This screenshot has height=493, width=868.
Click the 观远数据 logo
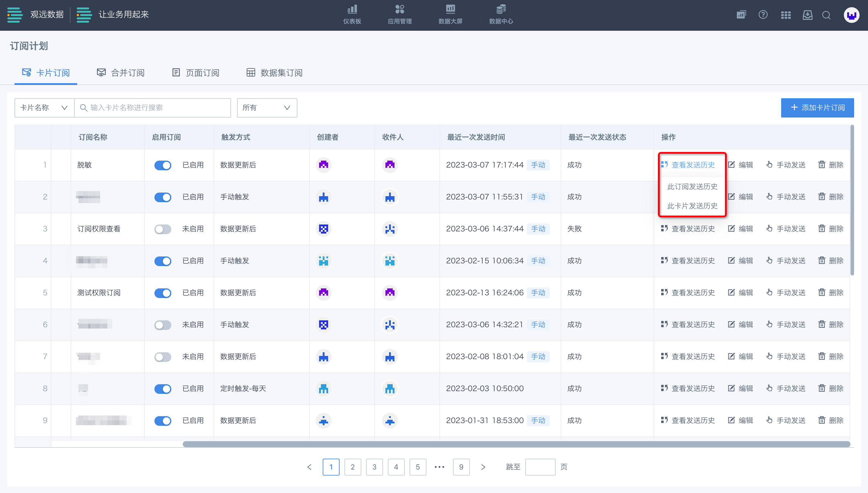[35, 14]
